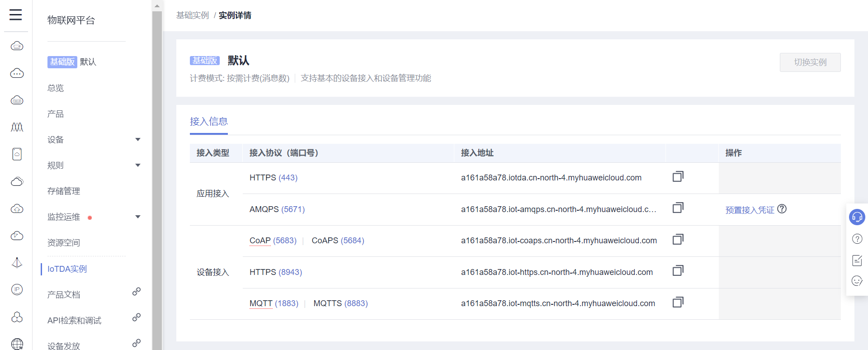Copy the CoAP iot-coaps access address

[x=678, y=239]
